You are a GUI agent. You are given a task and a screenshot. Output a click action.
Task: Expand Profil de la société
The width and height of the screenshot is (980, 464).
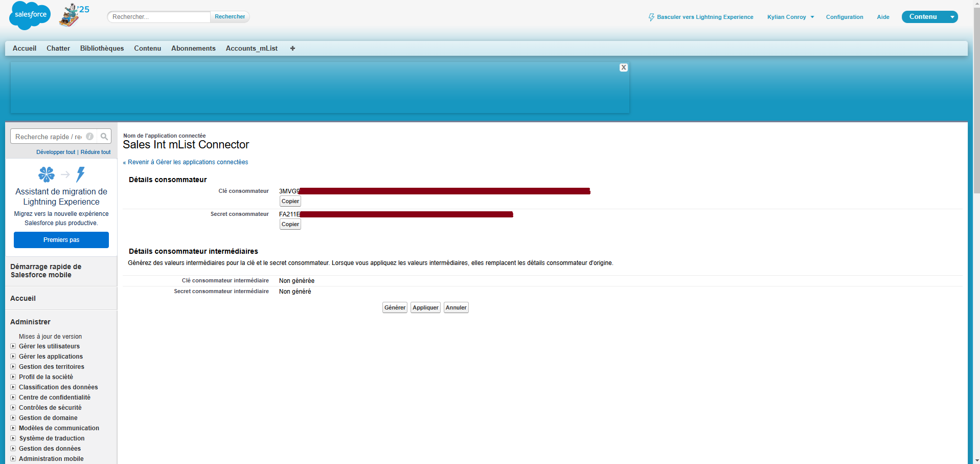[x=13, y=377]
